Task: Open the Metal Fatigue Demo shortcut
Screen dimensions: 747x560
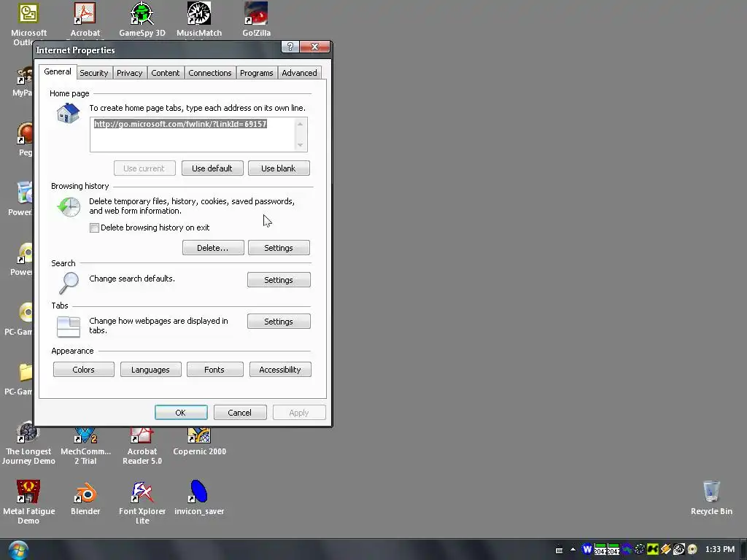Action: coord(28,502)
